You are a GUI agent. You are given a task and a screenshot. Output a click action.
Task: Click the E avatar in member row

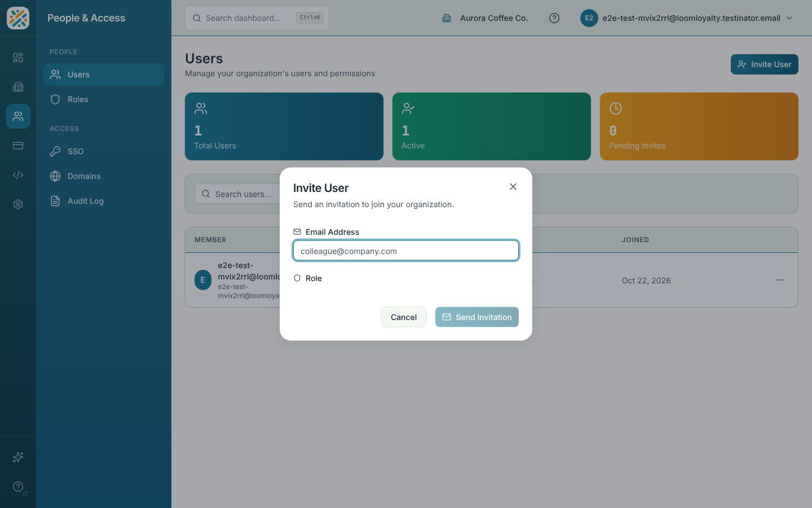(x=203, y=280)
